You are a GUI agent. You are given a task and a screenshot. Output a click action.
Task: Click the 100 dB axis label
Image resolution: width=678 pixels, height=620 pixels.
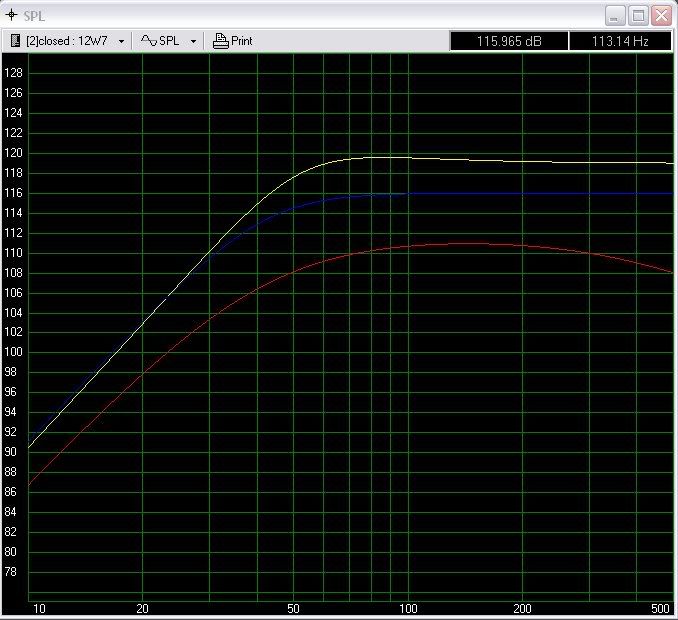[x=13, y=352]
